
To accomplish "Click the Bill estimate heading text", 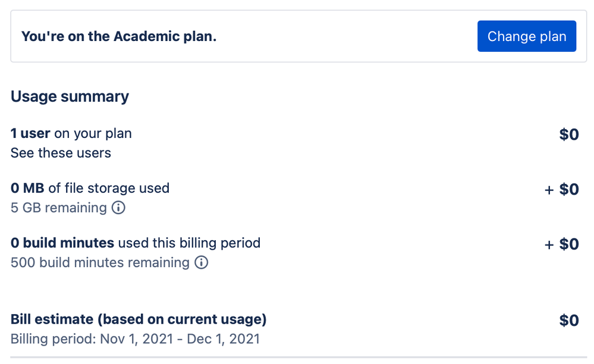I will pyautogui.click(x=139, y=319).
